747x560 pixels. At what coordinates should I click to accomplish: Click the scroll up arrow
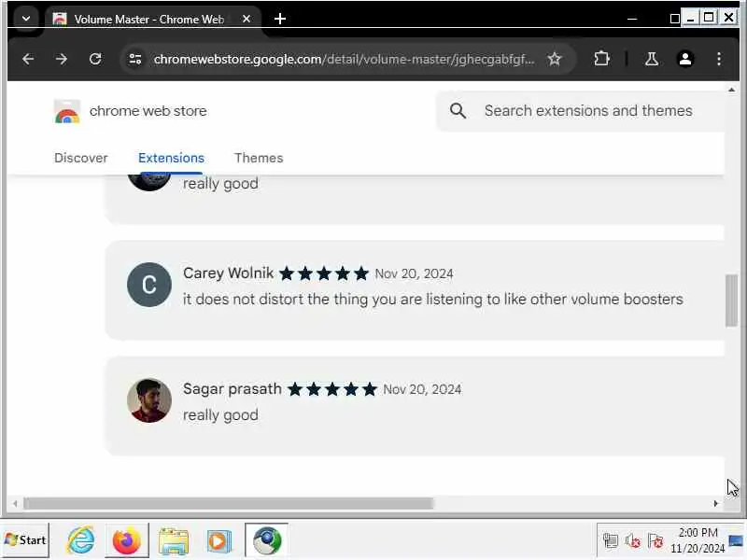point(731,90)
